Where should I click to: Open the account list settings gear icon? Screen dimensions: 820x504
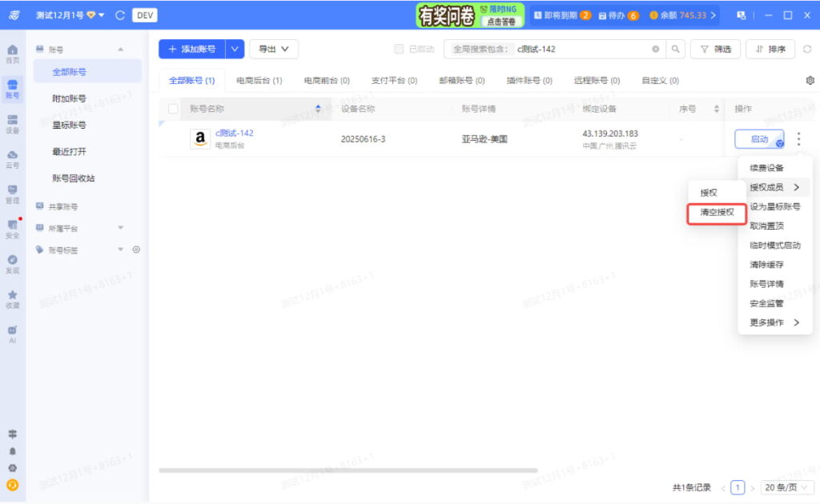click(x=810, y=80)
